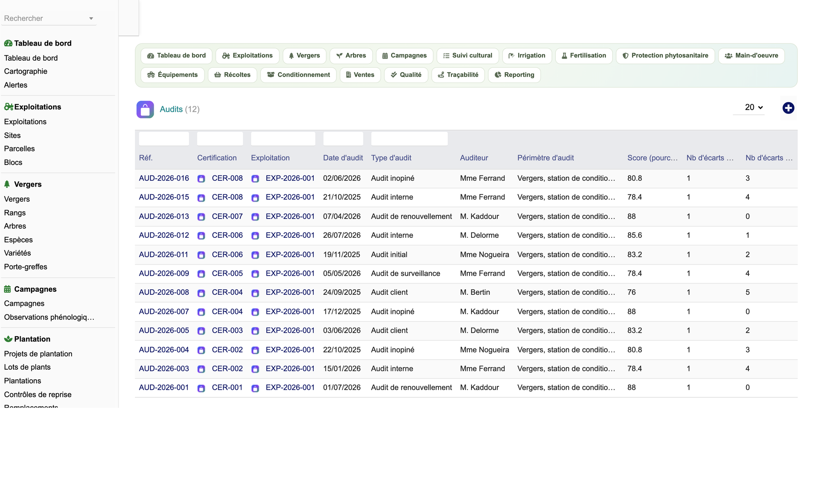Open Parcelles in the sidebar

[19, 149]
